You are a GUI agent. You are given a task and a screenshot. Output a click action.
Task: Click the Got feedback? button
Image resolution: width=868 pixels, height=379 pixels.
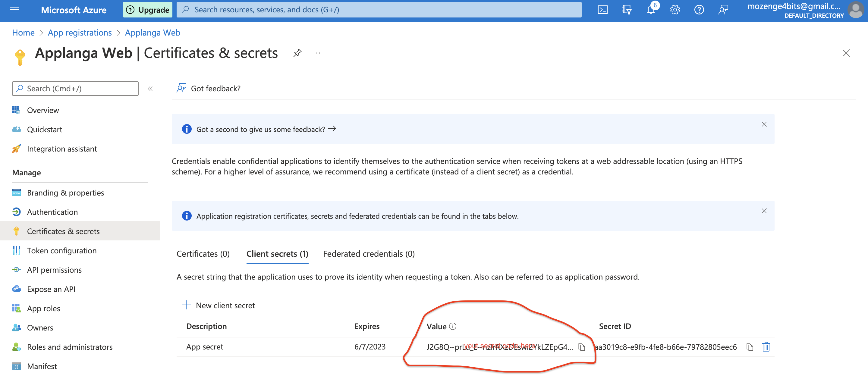tap(209, 88)
